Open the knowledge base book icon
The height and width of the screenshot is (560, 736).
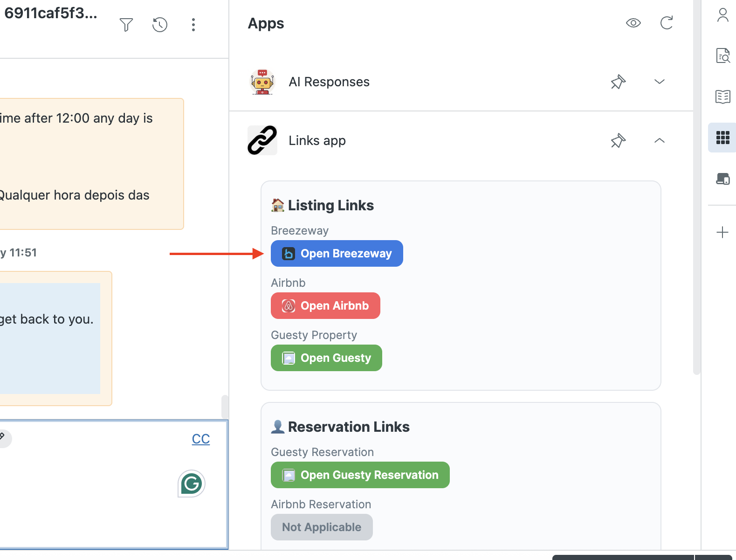point(722,97)
